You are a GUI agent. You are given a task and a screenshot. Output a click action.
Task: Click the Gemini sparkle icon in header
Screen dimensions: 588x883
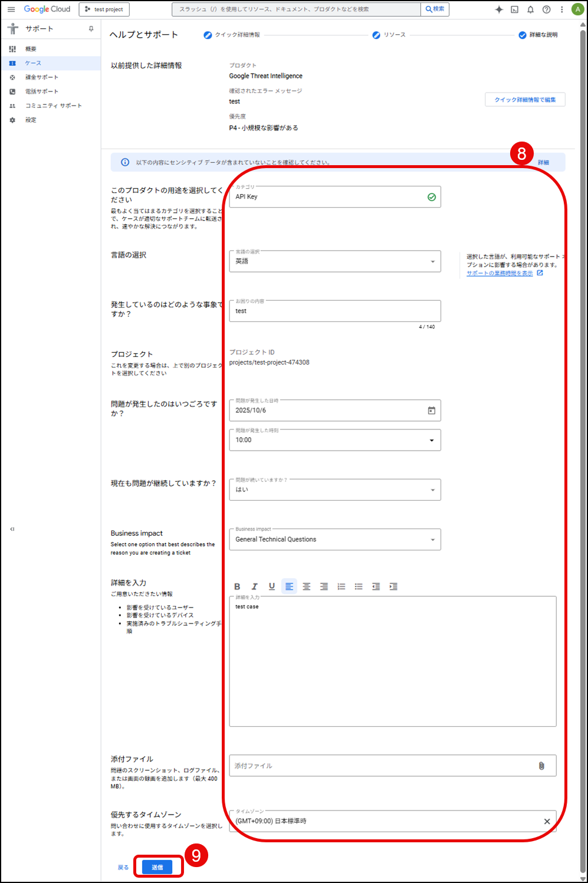499,9
